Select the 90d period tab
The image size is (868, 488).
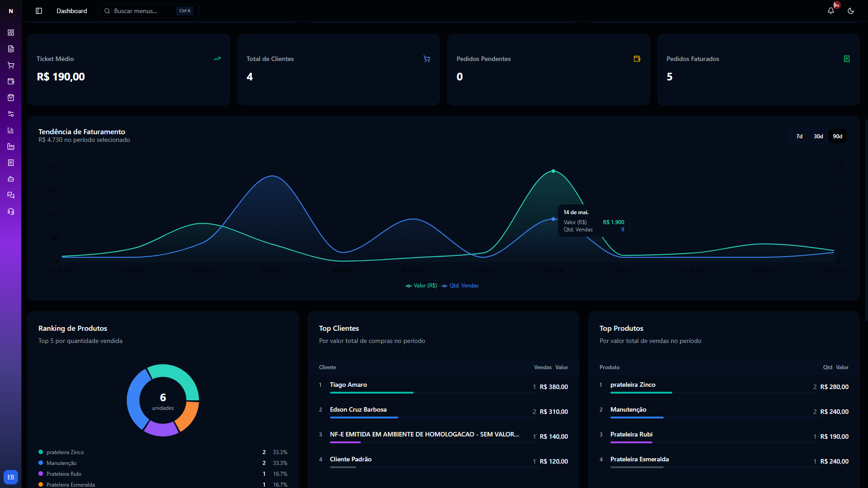click(x=838, y=136)
